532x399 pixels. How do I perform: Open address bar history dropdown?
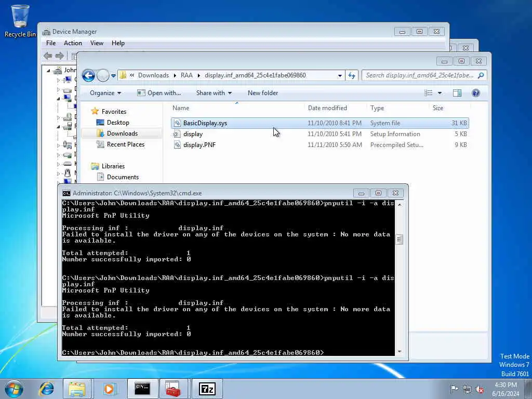(x=340, y=76)
